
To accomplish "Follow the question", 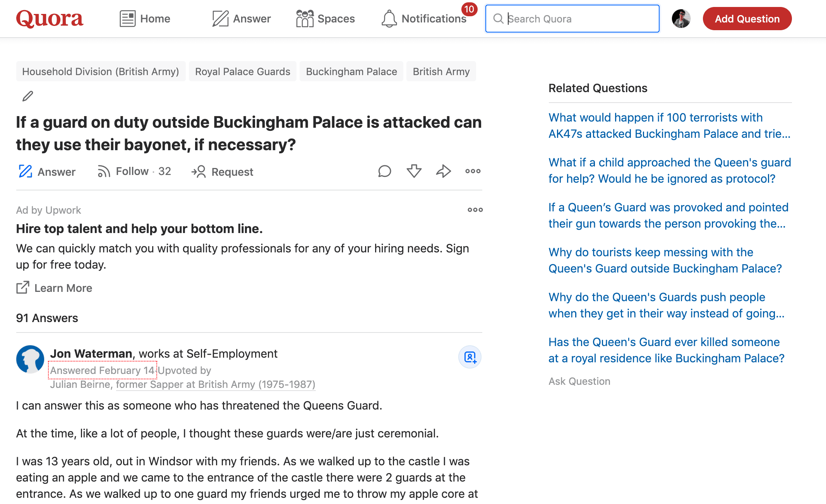I will [134, 171].
